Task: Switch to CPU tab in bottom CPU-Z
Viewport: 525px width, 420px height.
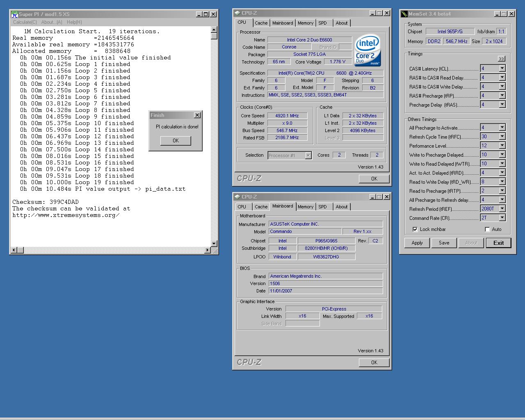Action: pos(242,207)
